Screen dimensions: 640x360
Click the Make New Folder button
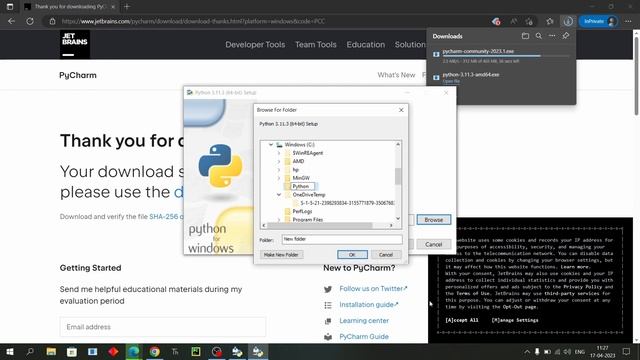[281, 255]
